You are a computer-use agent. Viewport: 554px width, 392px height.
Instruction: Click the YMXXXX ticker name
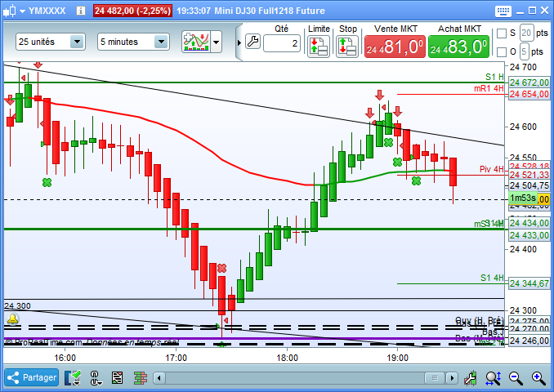(47, 11)
